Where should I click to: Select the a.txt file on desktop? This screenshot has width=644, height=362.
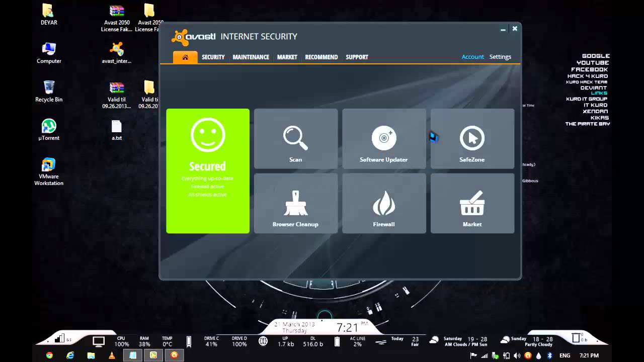117,130
